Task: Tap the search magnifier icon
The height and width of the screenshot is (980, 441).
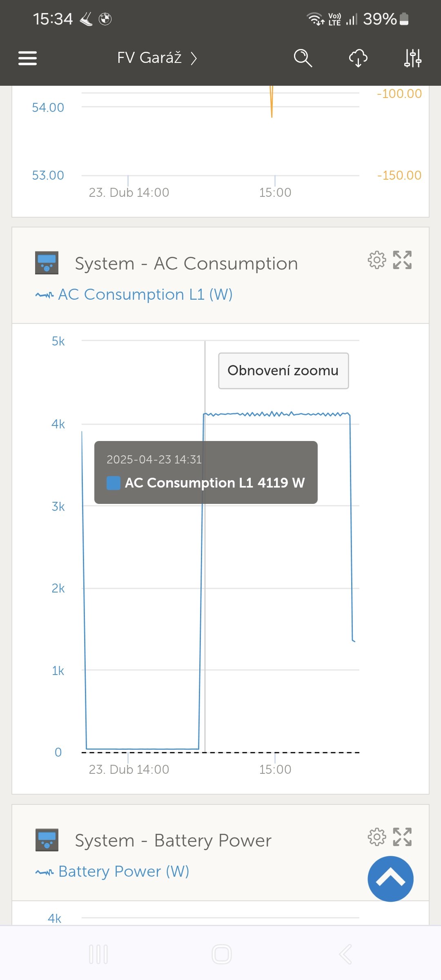Action: click(x=303, y=58)
